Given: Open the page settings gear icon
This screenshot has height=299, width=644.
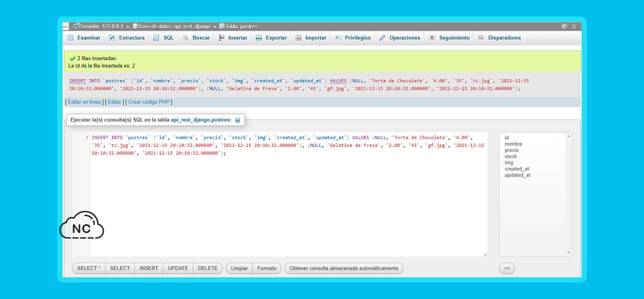Looking at the screenshot, I should click(565, 26).
